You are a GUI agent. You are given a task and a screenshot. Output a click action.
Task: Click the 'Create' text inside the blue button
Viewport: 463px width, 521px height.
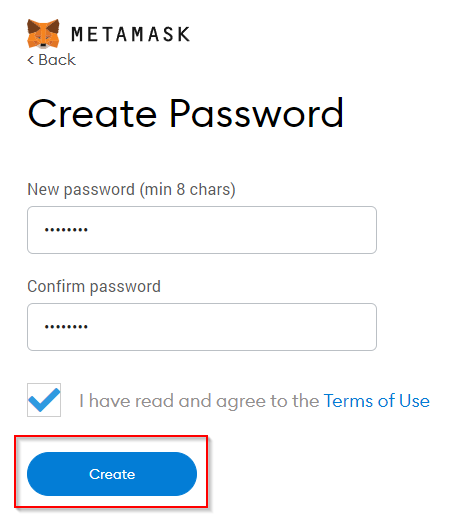(112, 474)
